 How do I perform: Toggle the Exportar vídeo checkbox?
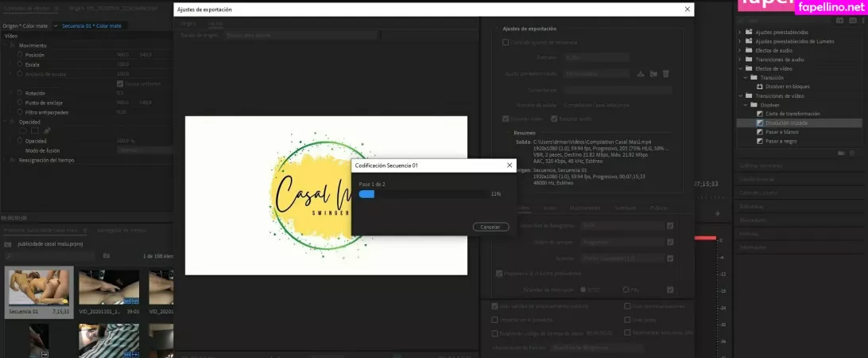pyautogui.click(x=506, y=119)
